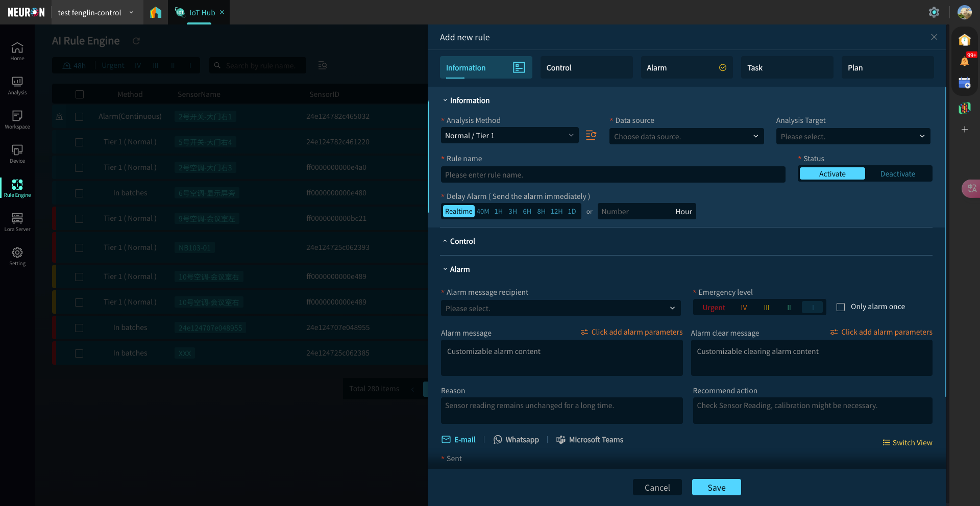Check the row checkbox for 2号空调-大门右3

[79, 168]
